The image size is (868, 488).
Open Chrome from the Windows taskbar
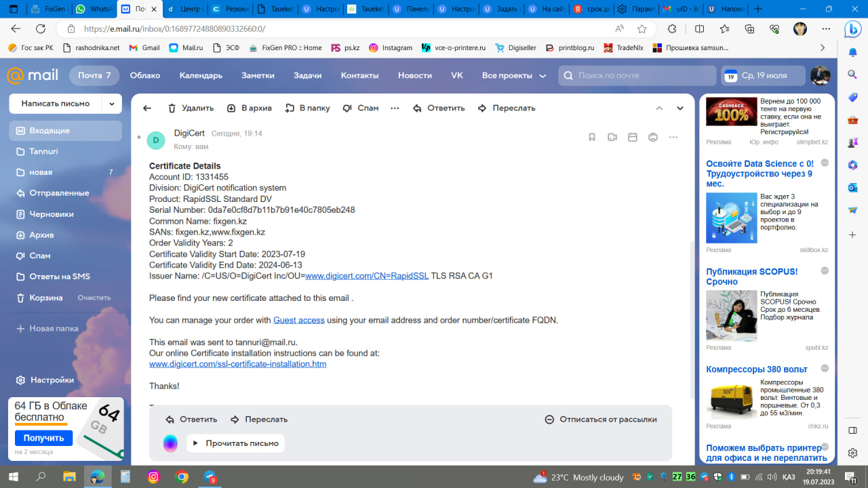(182, 477)
